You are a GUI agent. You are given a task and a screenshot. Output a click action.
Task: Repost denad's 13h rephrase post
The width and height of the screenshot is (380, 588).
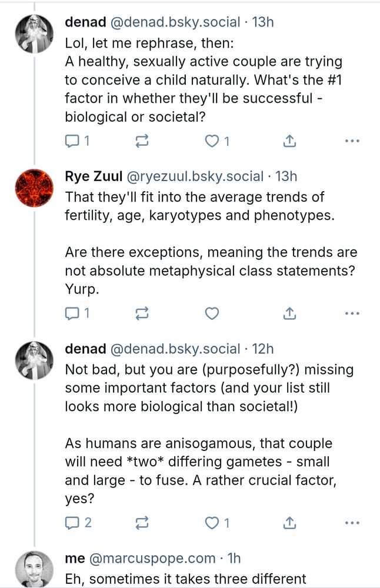tap(142, 141)
